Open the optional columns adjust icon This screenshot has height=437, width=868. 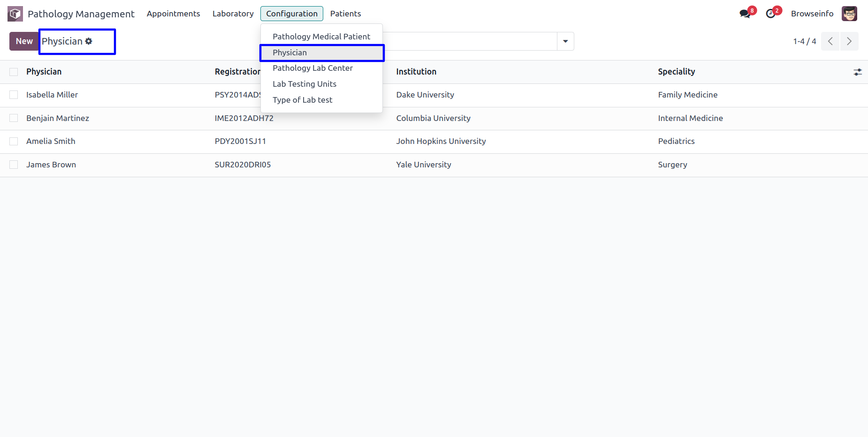(858, 72)
